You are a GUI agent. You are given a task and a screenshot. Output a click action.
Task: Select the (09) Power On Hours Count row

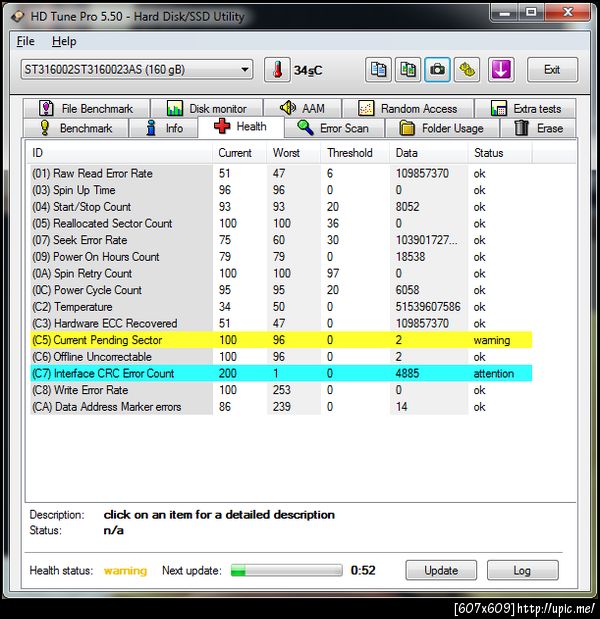(281, 257)
